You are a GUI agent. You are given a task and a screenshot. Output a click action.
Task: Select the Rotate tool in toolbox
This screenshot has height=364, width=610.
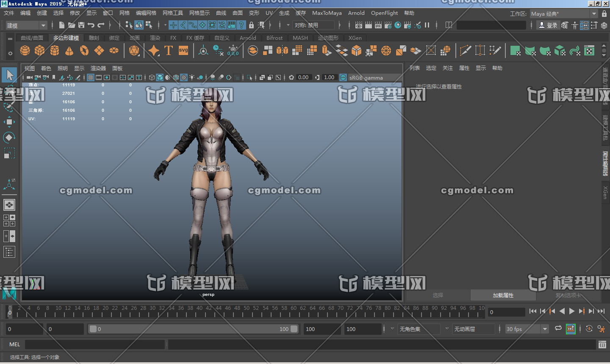9,137
